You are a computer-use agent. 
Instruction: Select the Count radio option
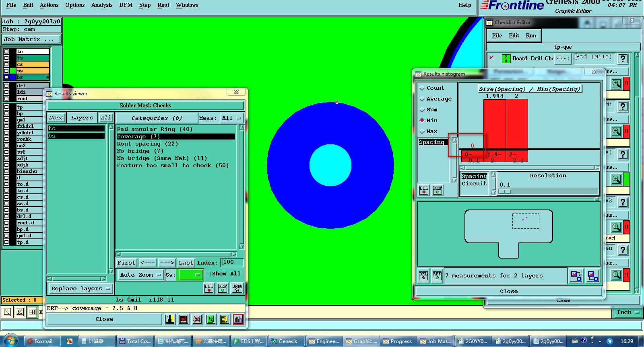pyautogui.click(x=422, y=88)
